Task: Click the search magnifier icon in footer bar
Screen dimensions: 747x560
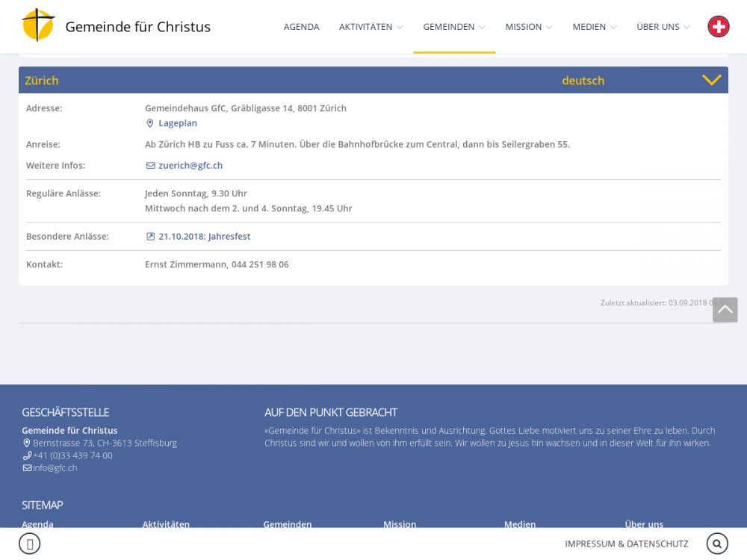Action: 716,544
